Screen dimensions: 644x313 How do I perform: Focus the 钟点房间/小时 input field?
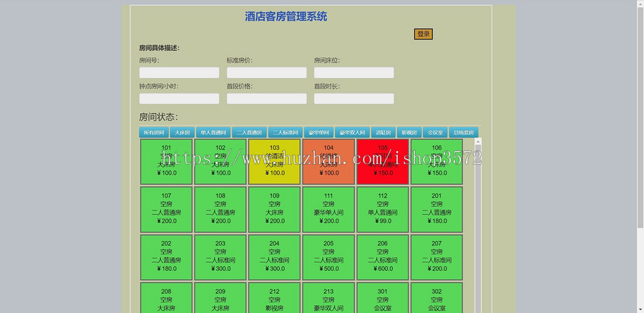click(x=179, y=99)
